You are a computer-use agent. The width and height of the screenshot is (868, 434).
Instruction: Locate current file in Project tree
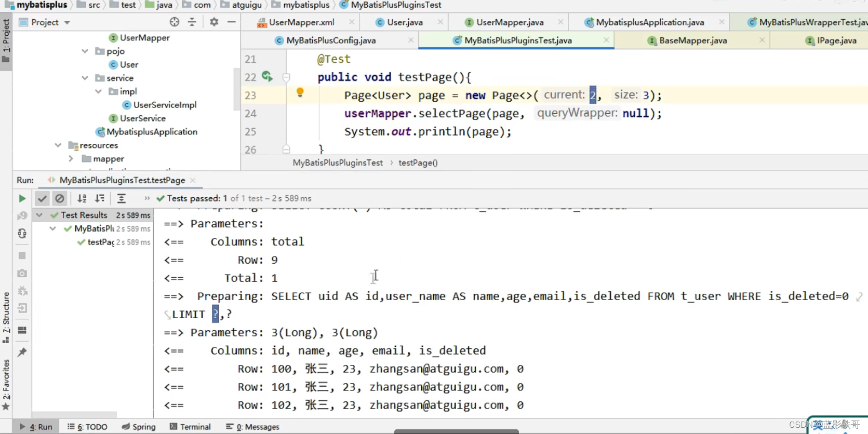[175, 22]
